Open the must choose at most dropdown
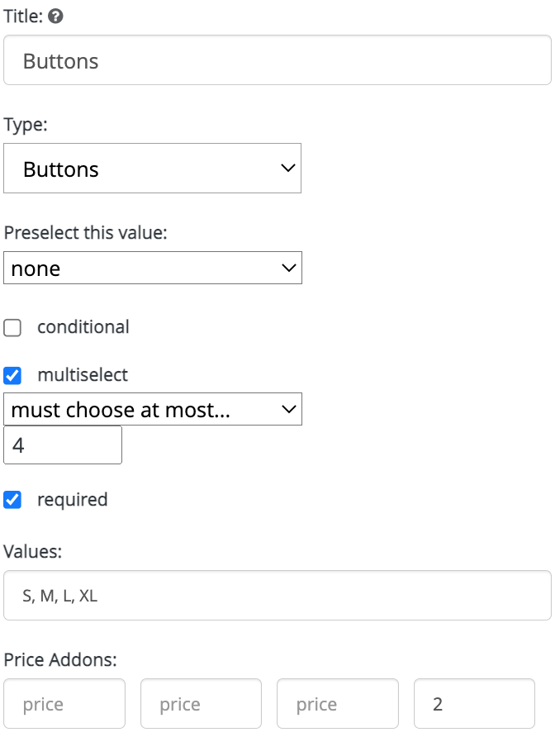The height and width of the screenshot is (737, 560). coord(153,409)
